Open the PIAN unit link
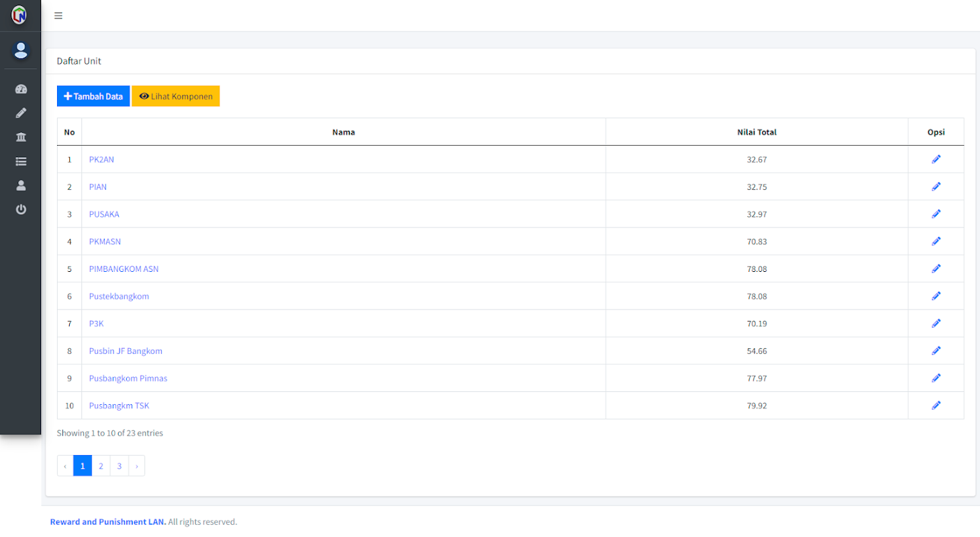Viewport: 980px width, 537px height. (x=98, y=187)
